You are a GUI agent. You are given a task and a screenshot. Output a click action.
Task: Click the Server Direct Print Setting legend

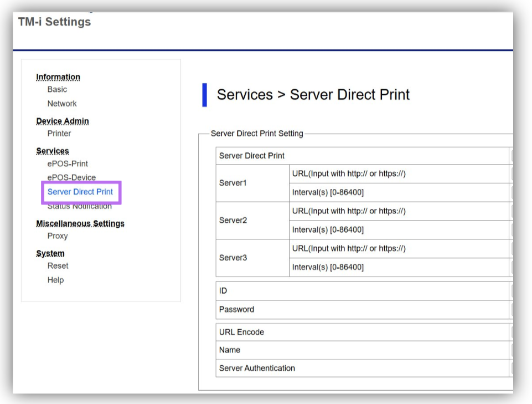tap(257, 134)
